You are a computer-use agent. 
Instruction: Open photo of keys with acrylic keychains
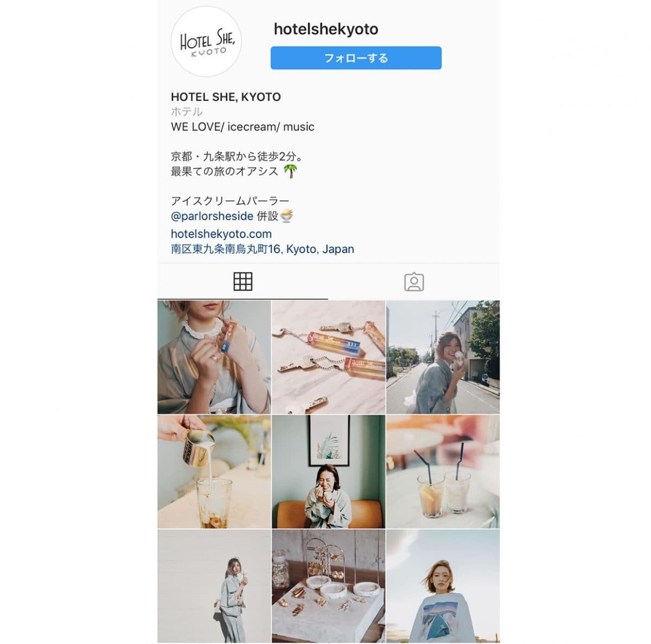click(328, 357)
